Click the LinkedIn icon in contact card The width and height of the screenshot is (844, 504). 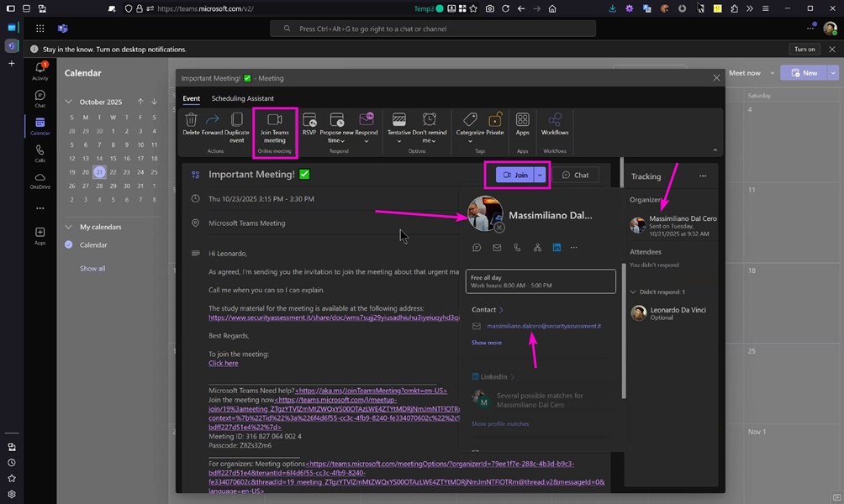pyautogui.click(x=557, y=248)
